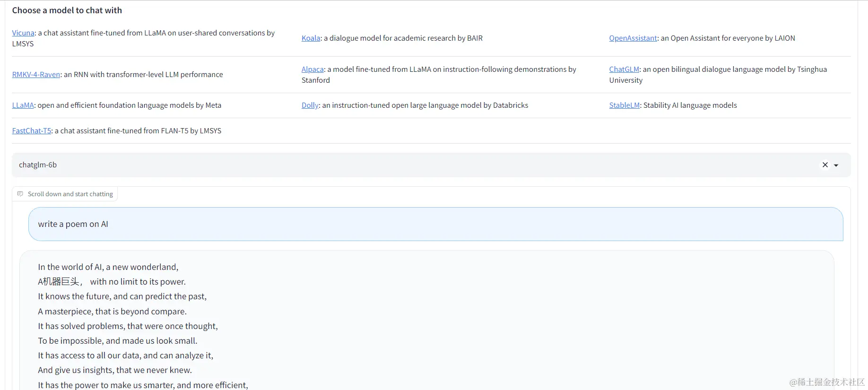Select the 'write a poem on AI' message
The height and width of the screenshot is (390, 868).
[x=436, y=224]
